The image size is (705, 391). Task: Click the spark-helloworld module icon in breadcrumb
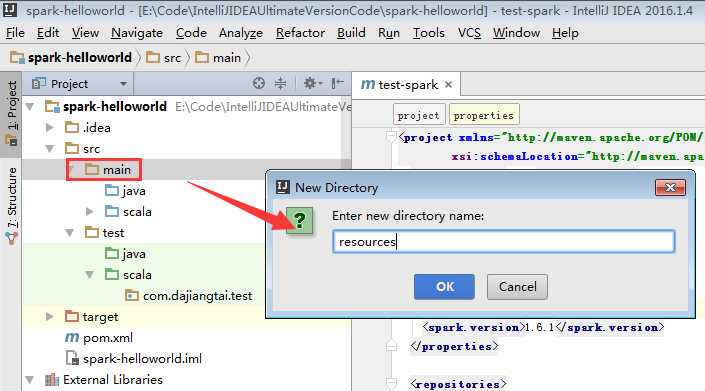(x=18, y=58)
